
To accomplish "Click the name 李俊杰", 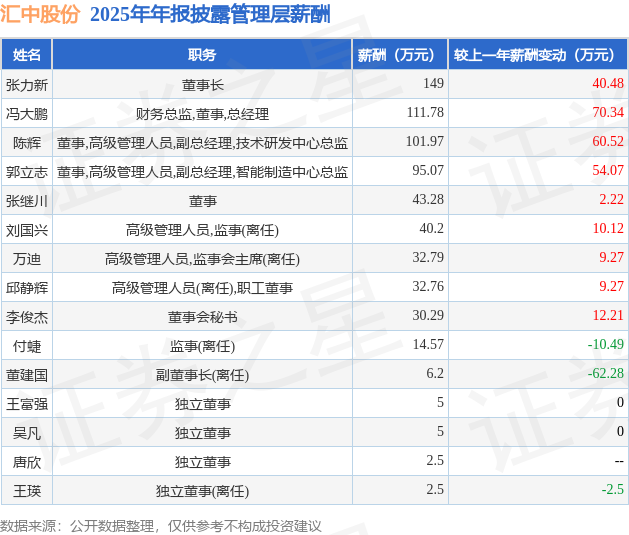I will [27, 317].
